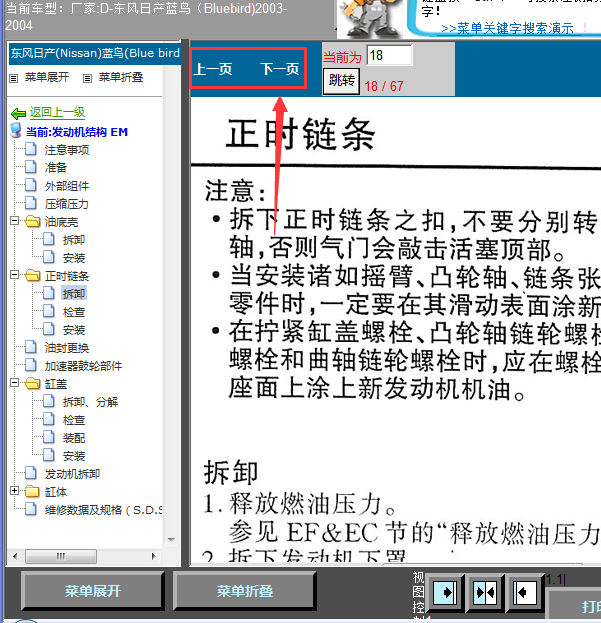Click the page icon beside 发动机拆卸
Image resolution: width=601 pixels, height=623 pixels.
pyautogui.click(x=31, y=473)
